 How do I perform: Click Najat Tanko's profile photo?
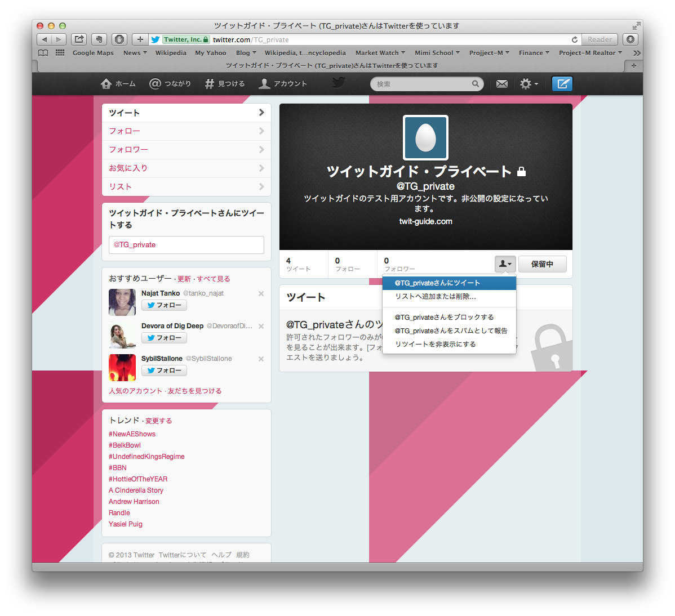(x=122, y=302)
